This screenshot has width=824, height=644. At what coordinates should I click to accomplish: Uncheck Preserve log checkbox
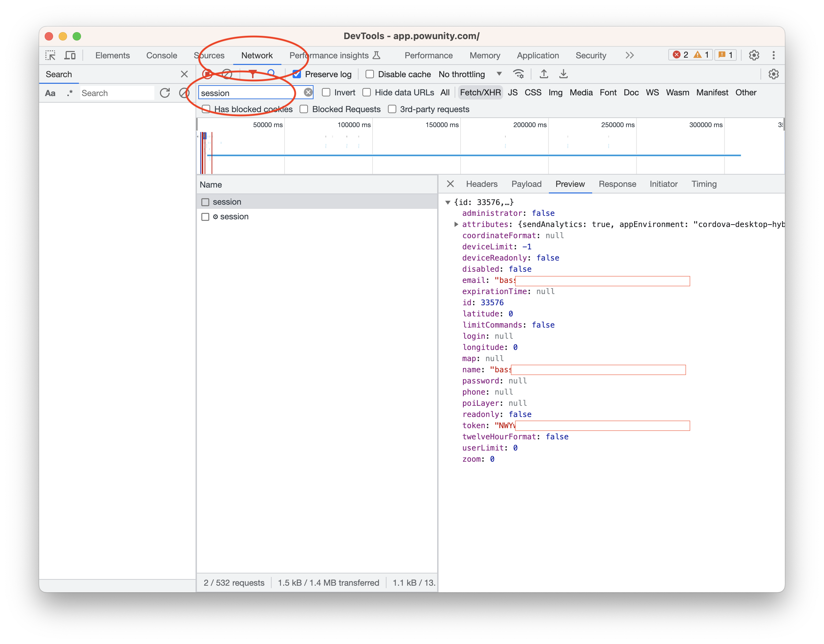pyautogui.click(x=296, y=74)
